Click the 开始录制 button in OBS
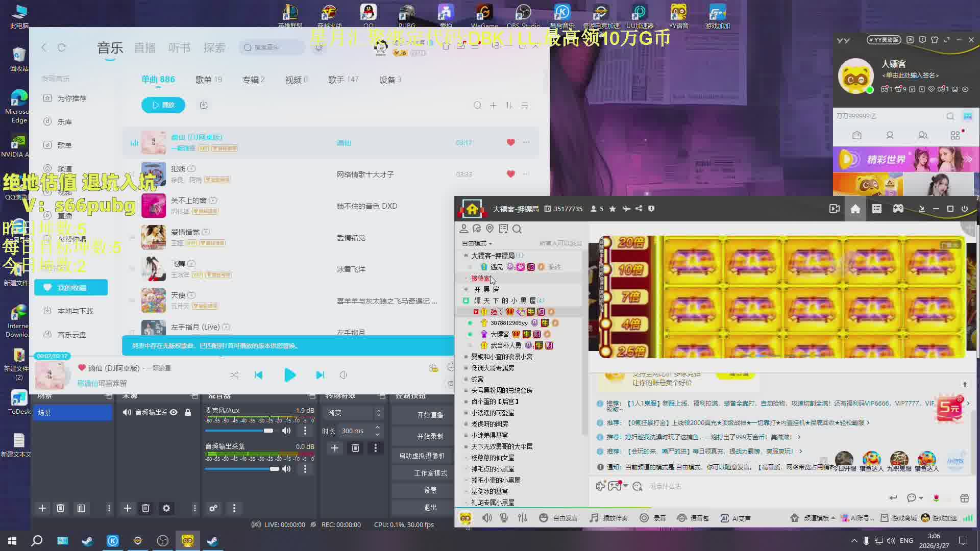 point(430,436)
